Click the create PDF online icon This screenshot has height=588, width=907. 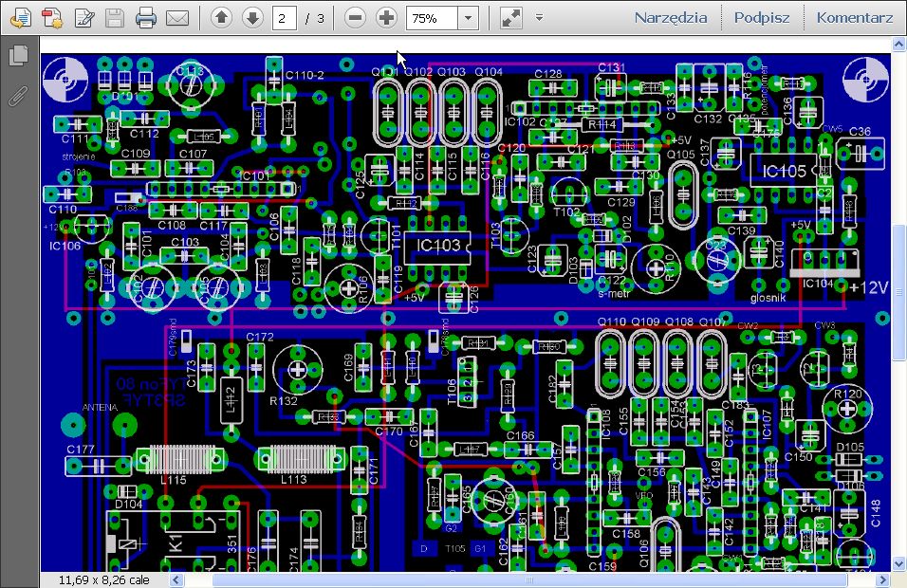point(21,18)
